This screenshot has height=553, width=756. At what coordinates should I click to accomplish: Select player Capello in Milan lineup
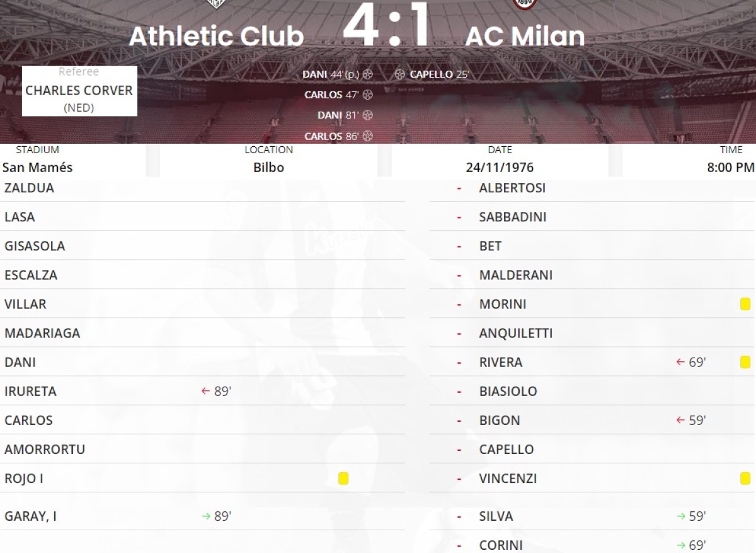(506, 450)
